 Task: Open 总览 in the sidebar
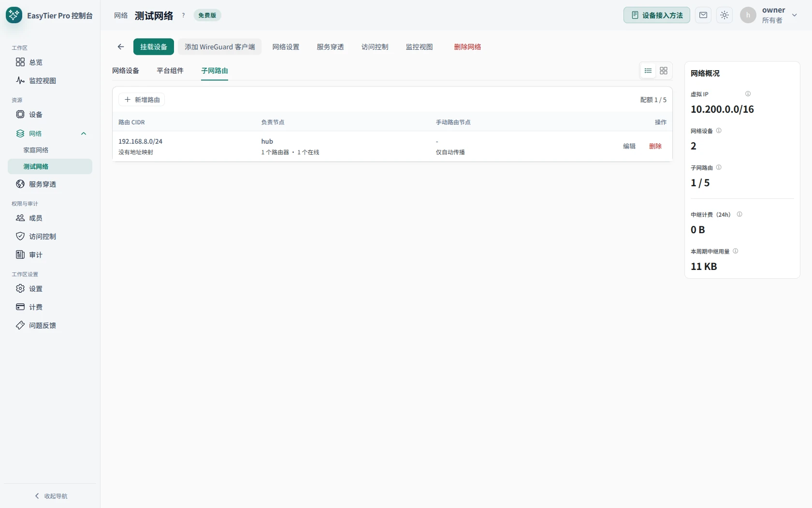click(50, 62)
